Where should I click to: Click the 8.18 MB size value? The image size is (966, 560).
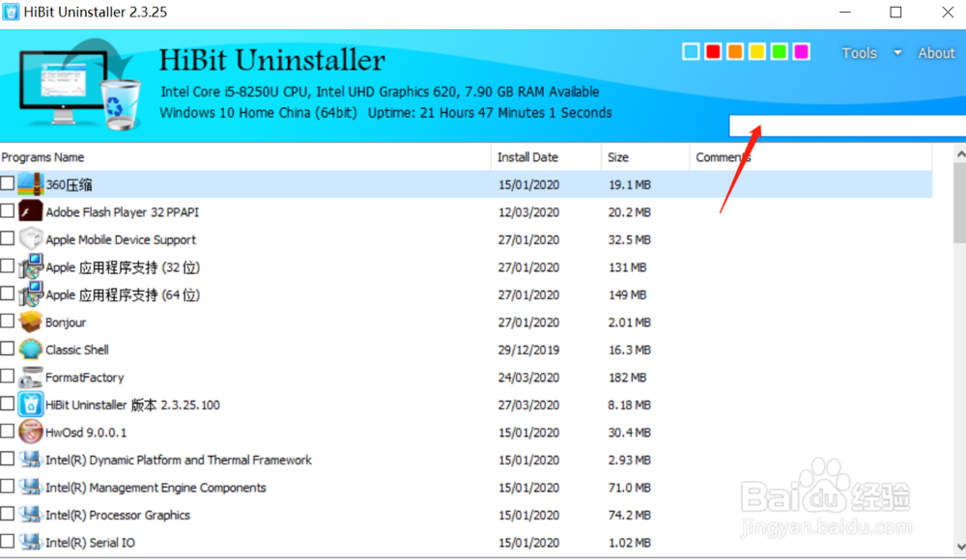tap(629, 405)
